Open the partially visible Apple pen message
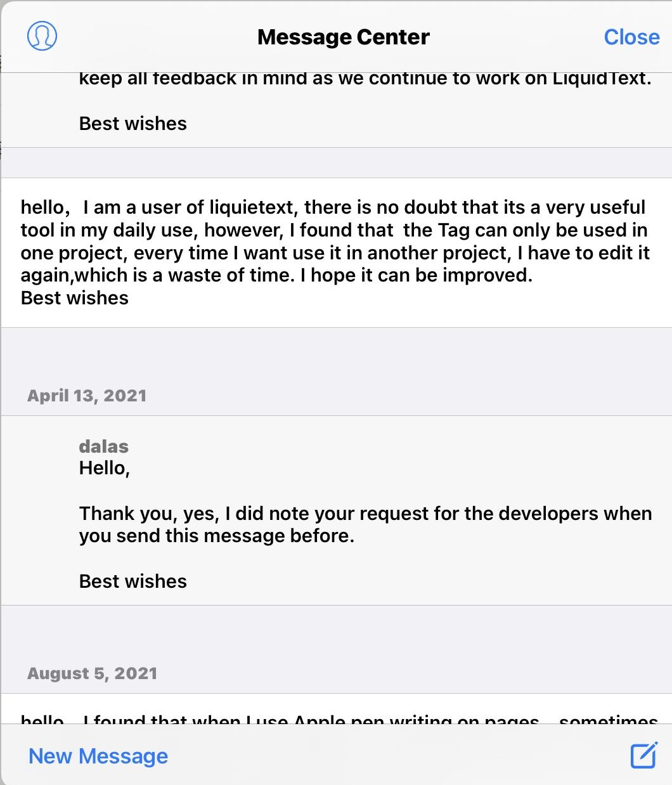The image size is (672, 785). [339, 718]
